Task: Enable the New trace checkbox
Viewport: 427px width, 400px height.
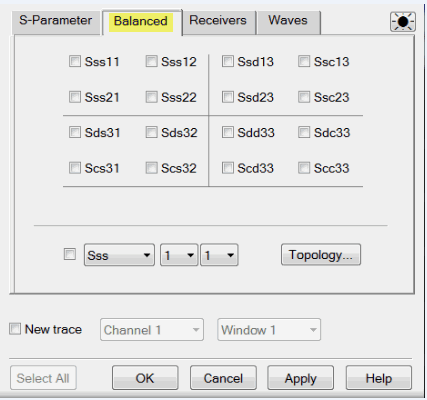Action: [x=15, y=329]
